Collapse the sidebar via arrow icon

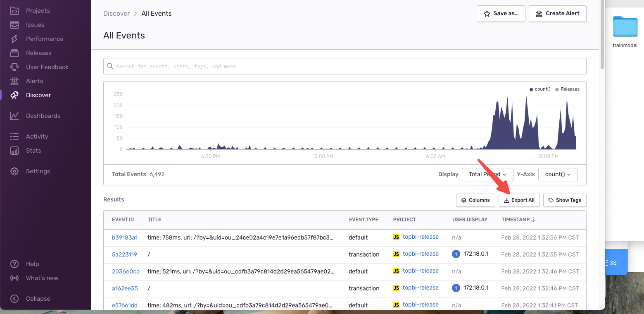coord(14,299)
